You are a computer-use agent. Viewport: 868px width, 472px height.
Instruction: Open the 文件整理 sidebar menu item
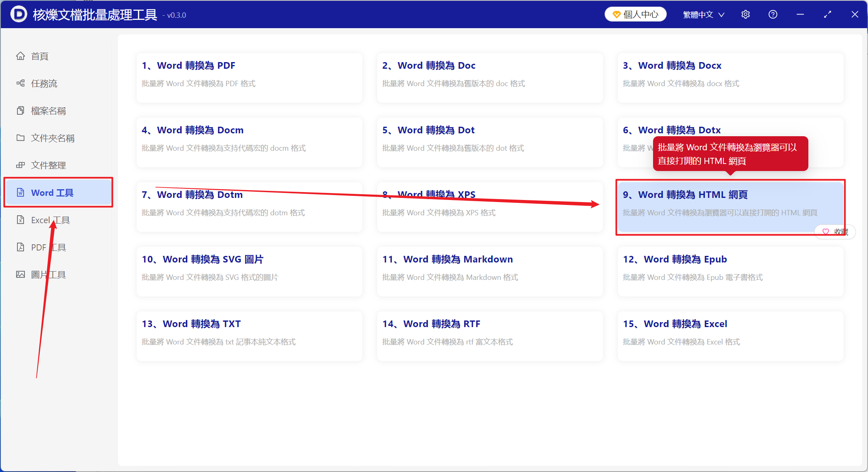point(58,165)
